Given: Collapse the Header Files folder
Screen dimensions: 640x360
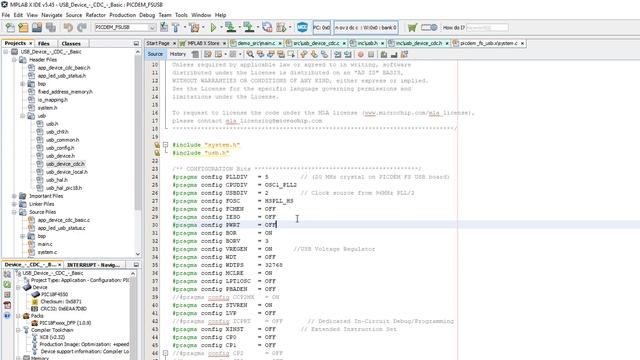Looking at the screenshot, I should click(x=14, y=60).
